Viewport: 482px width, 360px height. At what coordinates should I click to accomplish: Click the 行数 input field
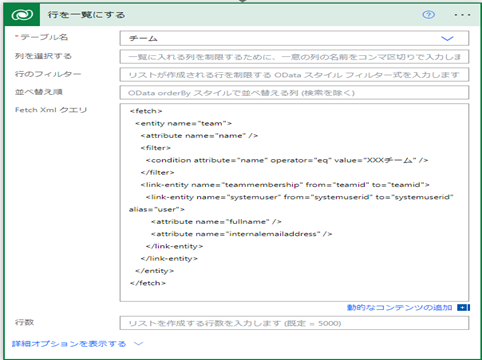tap(294, 323)
